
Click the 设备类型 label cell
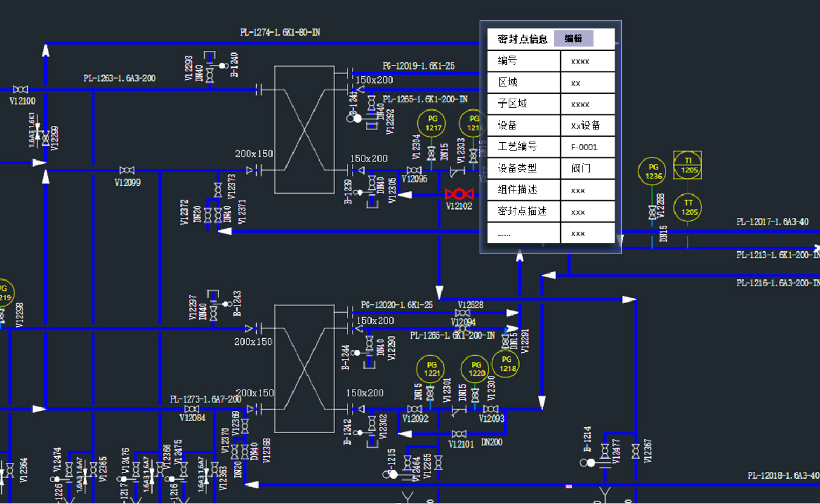tap(524, 168)
